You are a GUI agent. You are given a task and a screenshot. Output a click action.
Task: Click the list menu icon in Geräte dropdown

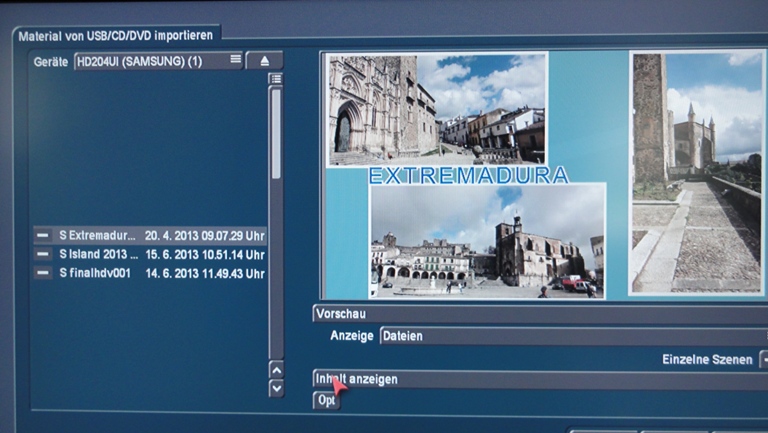tap(236, 60)
